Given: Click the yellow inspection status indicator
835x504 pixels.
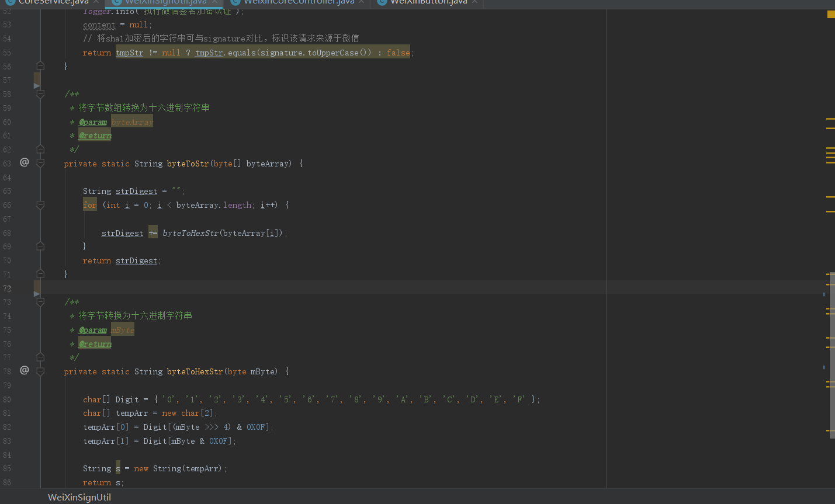Looking at the screenshot, I should [x=831, y=14].
